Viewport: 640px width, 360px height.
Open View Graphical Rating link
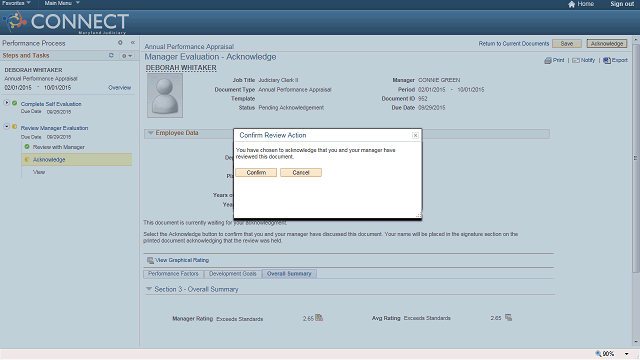182,260
